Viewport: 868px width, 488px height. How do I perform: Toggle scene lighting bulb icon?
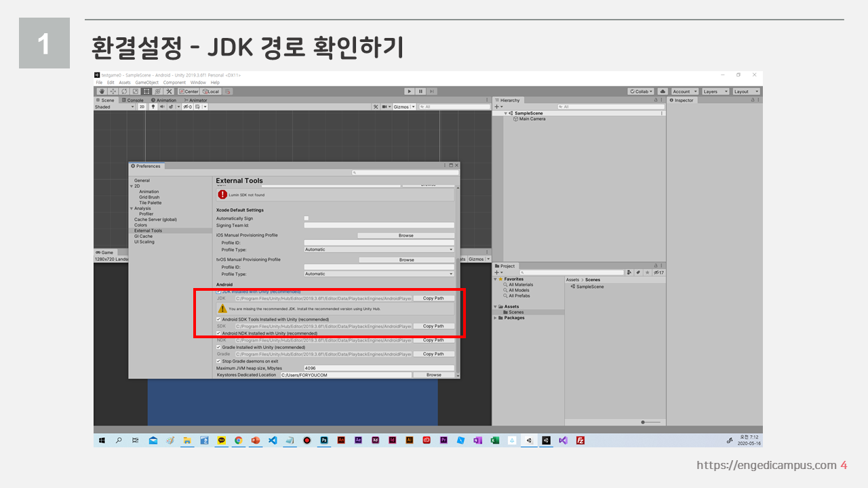pos(153,106)
